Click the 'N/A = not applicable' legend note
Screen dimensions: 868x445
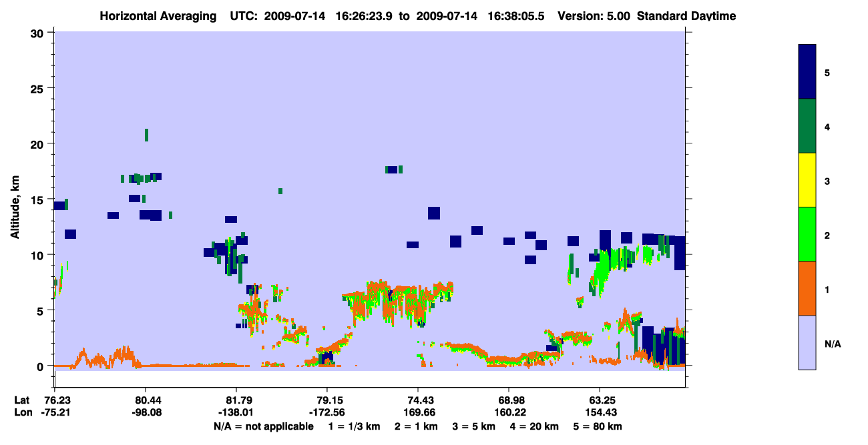[264, 426]
